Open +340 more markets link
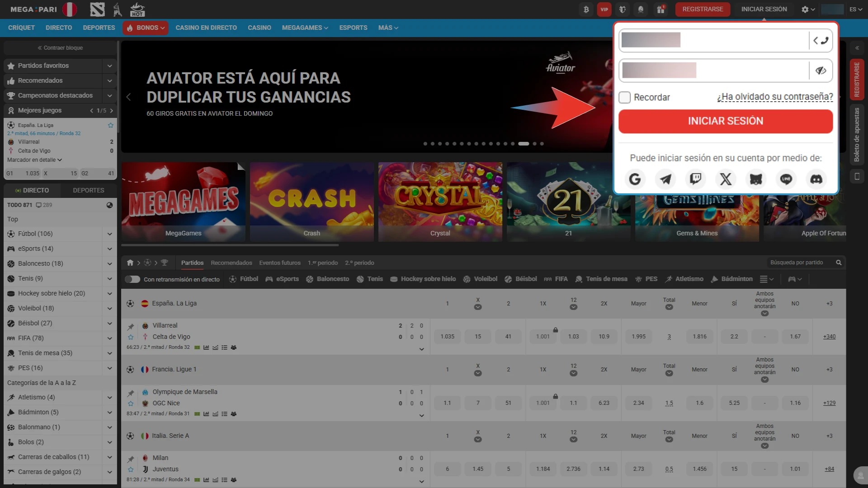Image resolution: width=868 pixels, height=488 pixels. (x=829, y=337)
